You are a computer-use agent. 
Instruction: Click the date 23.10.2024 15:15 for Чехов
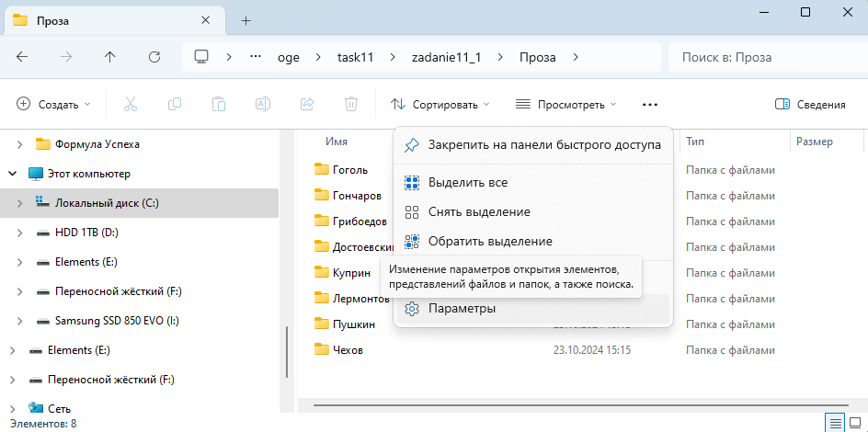(592, 349)
